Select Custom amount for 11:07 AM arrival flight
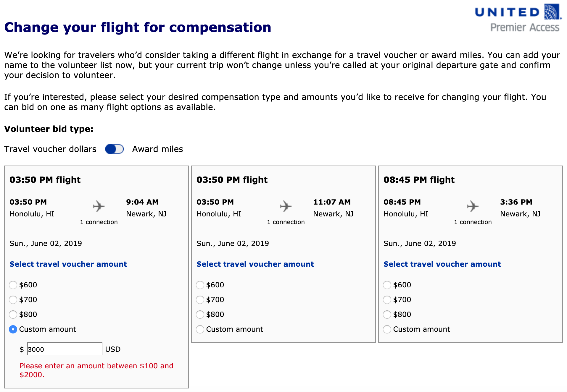 pyautogui.click(x=200, y=329)
